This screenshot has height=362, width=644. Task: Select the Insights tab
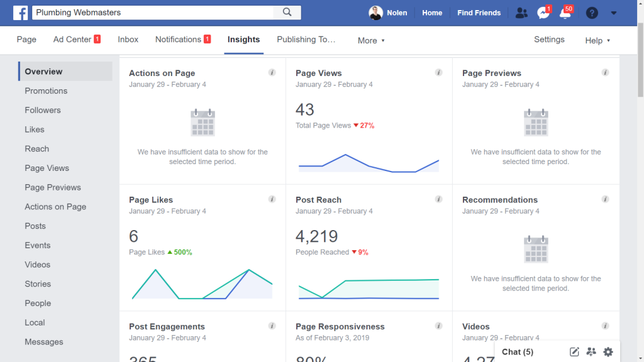243,40
